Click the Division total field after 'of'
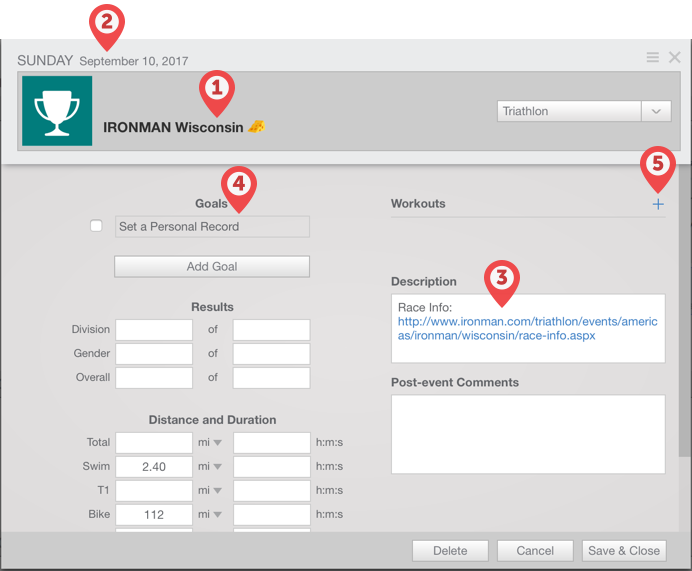This screenshot has width=692, height=571. pyautogui.click(x=271, y=330)
